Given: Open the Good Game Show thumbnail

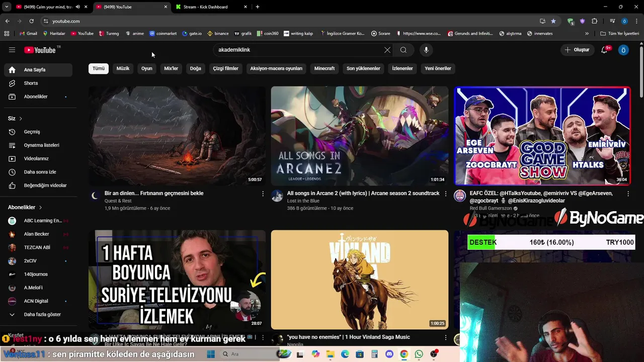Looking at the screenshot, I should click(x=542, y=136).
